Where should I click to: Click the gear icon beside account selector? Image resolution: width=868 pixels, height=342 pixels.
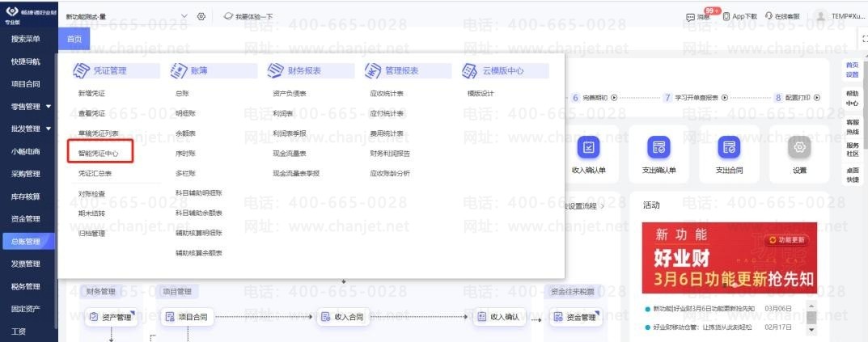click(x=201, y=17)
